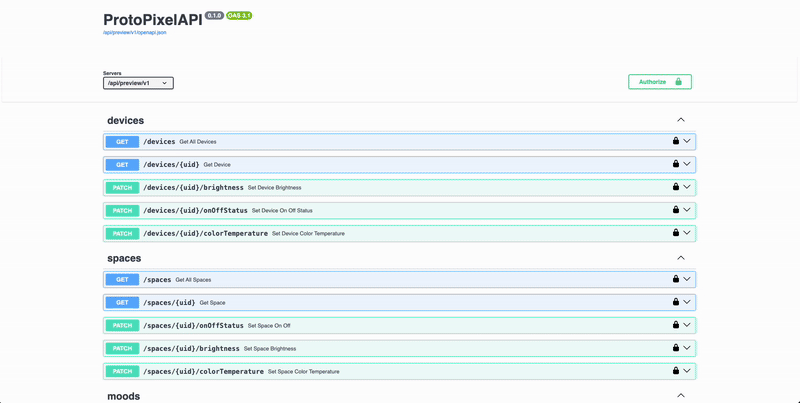Click 'Get Space' summary text
This screenshot has width=800, height=403.
[x=212, y=303]
